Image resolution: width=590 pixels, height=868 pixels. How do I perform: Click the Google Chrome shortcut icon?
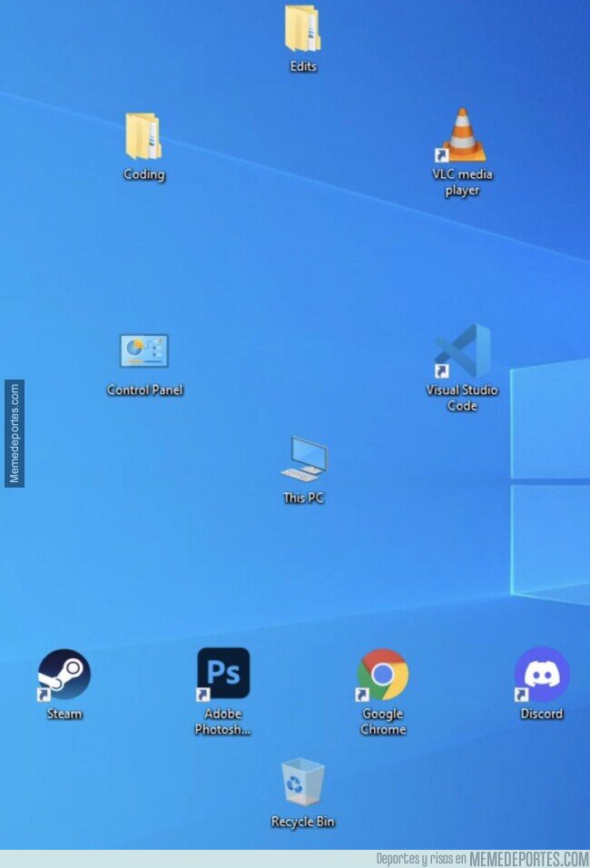tap(382, 675)
